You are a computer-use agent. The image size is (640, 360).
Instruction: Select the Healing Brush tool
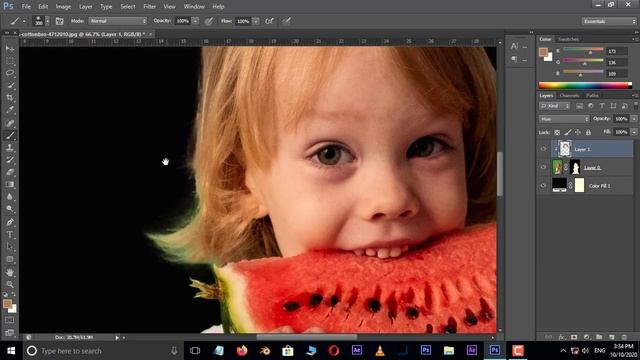tap(10, 123)
